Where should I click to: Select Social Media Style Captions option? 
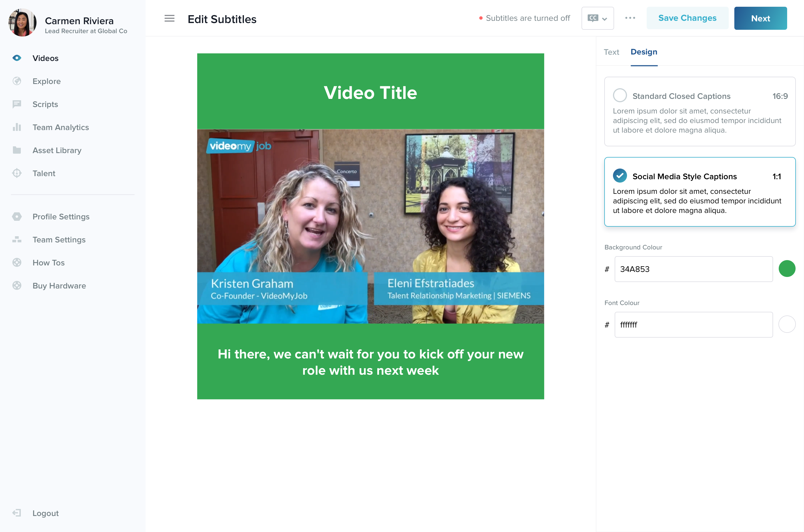tap(620, 176)
